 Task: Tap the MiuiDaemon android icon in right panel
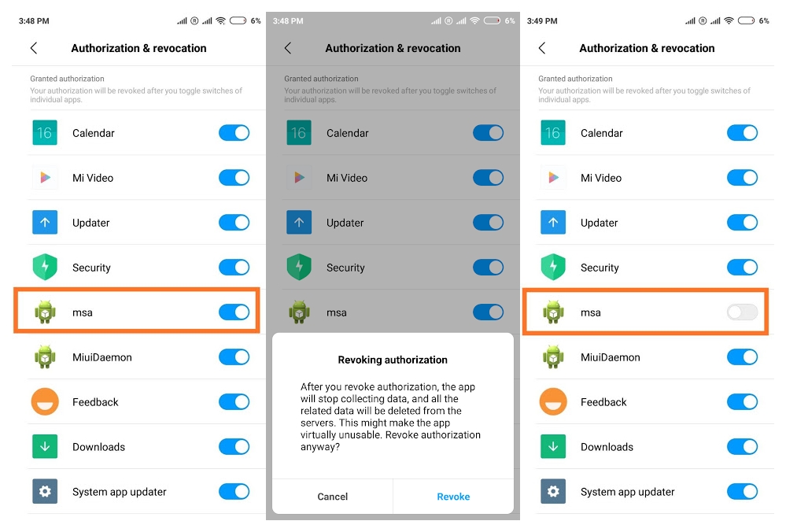coord(553,357)
